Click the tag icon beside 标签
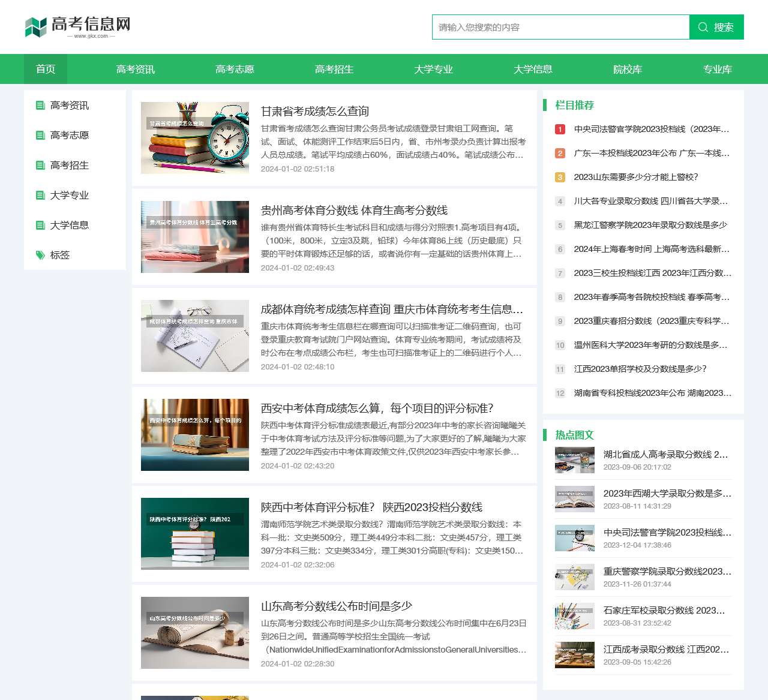Image resolution: width=768 pixels, height=700 pixels. [x=40, y=256]
